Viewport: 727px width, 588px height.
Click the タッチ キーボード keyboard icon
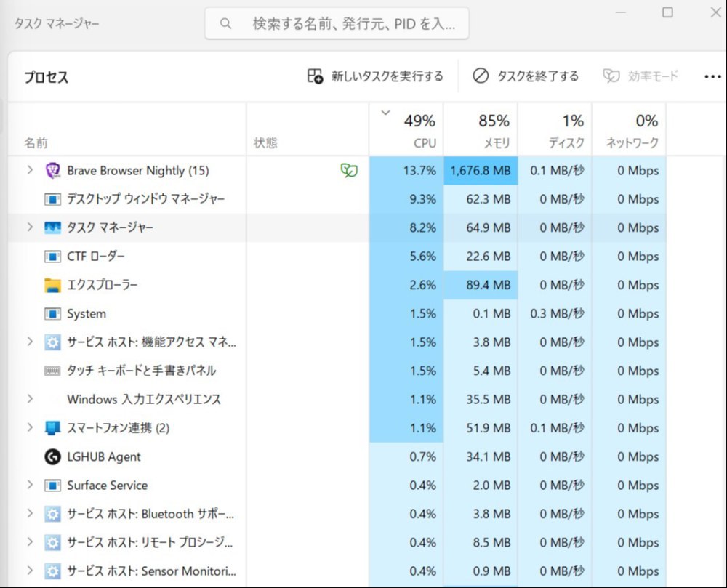coord(52,371)
